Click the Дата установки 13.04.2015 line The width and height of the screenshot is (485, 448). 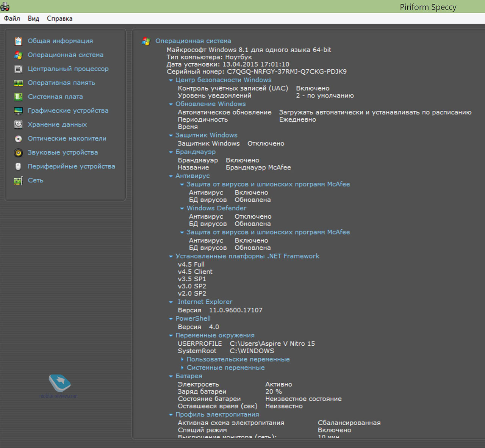[228, 64]
